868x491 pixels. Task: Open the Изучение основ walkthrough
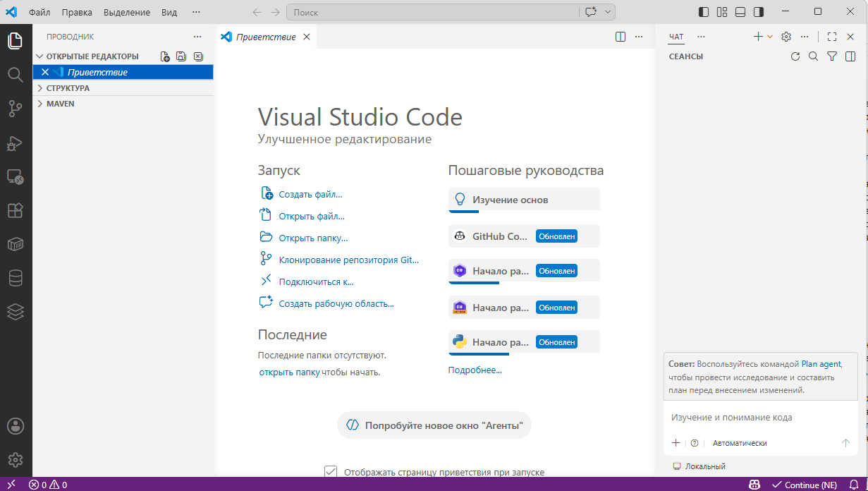click(x=524, y=200)
